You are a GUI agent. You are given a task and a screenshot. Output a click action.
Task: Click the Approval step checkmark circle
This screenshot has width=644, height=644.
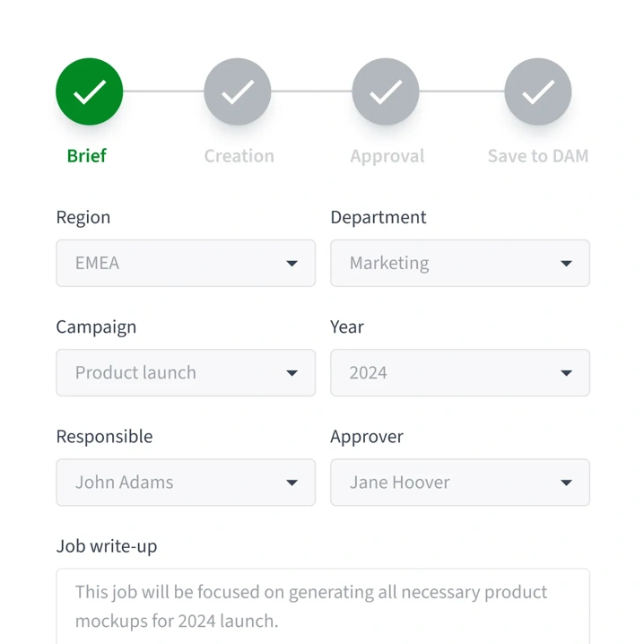click(386, 91)
